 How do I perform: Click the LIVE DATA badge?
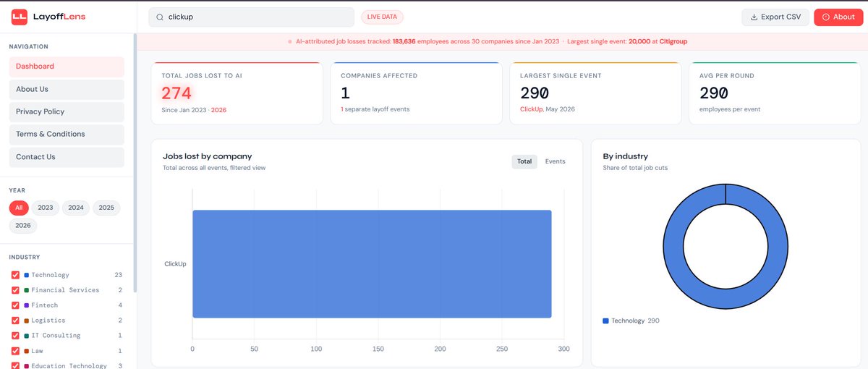tap(382, 17)
